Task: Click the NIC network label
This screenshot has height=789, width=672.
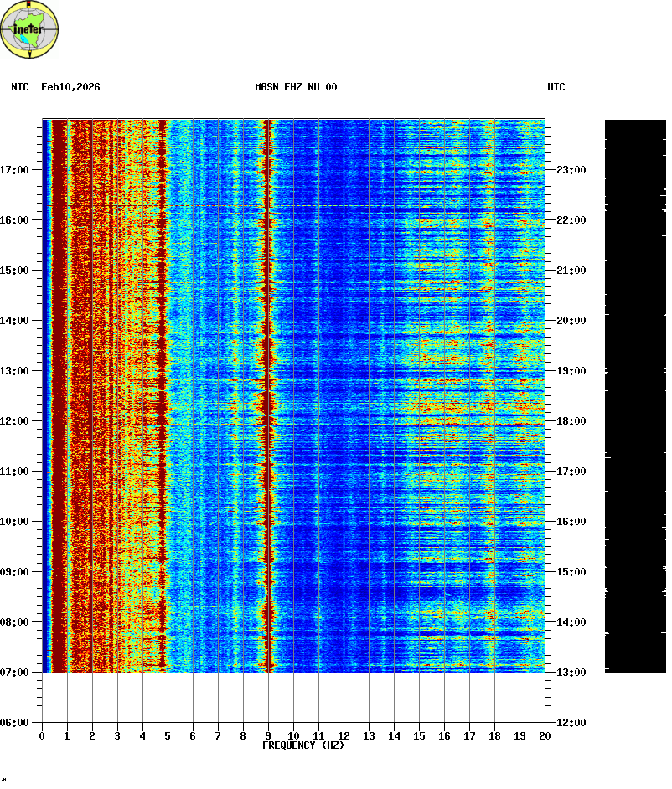Action: click(20, 87)
